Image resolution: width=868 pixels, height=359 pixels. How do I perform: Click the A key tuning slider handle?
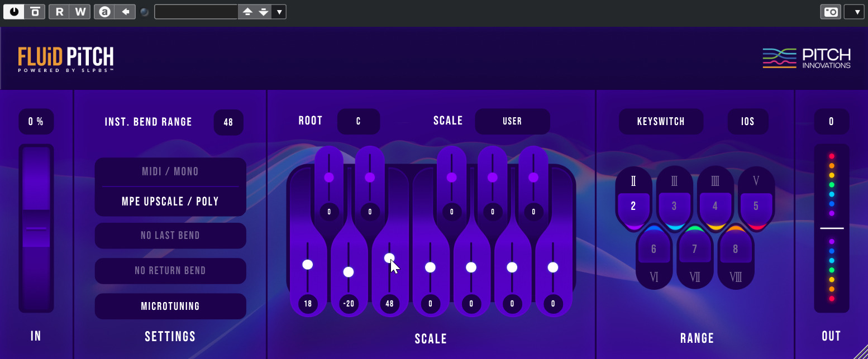(512, 267)
